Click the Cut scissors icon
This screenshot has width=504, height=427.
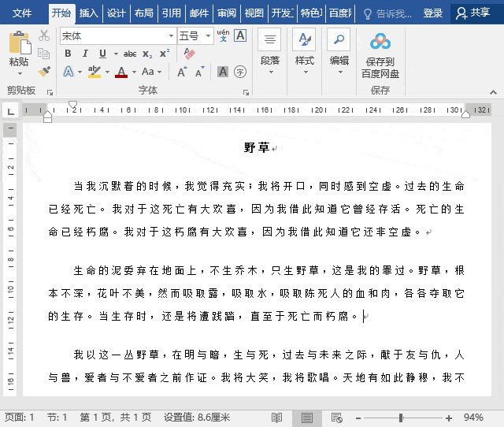click(x=44, y=36)
